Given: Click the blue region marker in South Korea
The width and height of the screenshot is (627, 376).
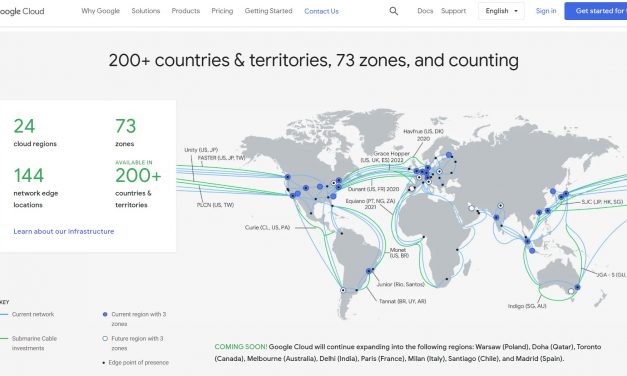Looking at the screenshot, I should [553, 191].
